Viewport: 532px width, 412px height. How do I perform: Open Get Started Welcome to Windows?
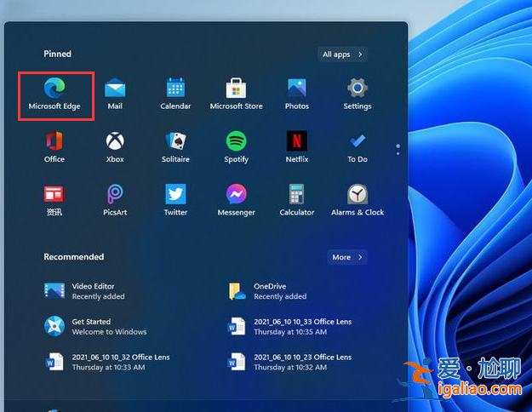95,327
